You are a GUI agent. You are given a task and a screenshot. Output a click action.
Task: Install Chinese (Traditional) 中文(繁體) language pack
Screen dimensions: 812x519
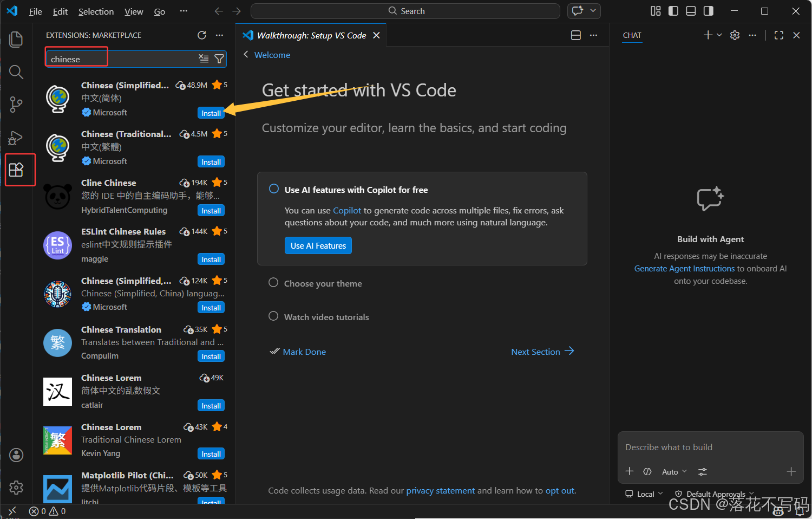211,162
